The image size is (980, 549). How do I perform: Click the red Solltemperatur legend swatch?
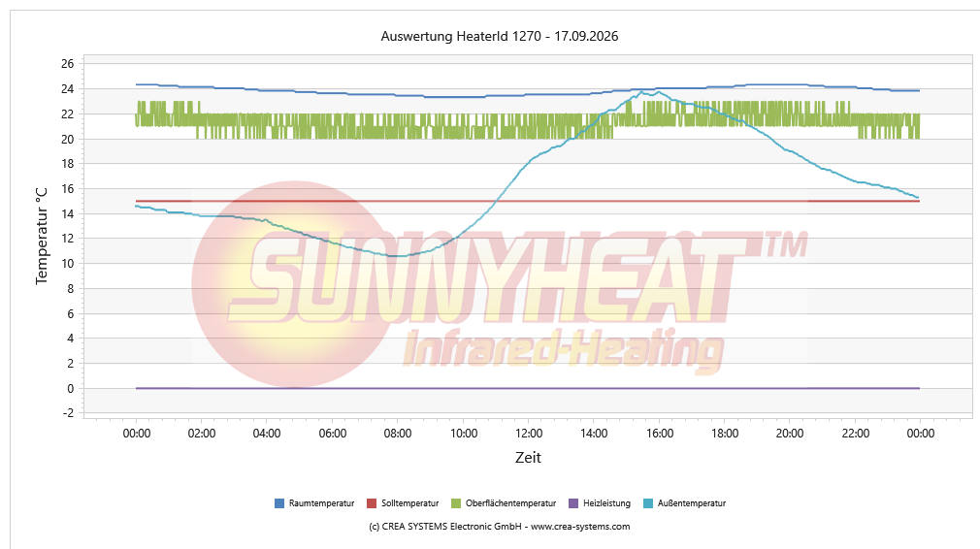(372, 503)
